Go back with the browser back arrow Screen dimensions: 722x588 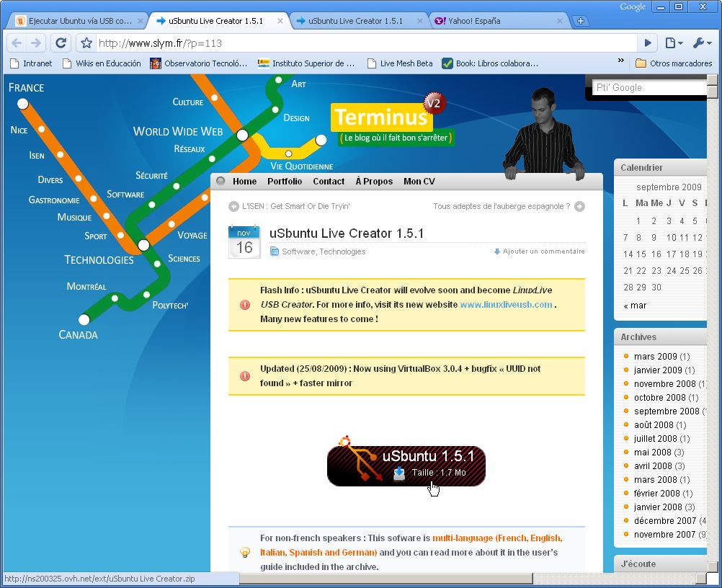[x=17, y=43]
